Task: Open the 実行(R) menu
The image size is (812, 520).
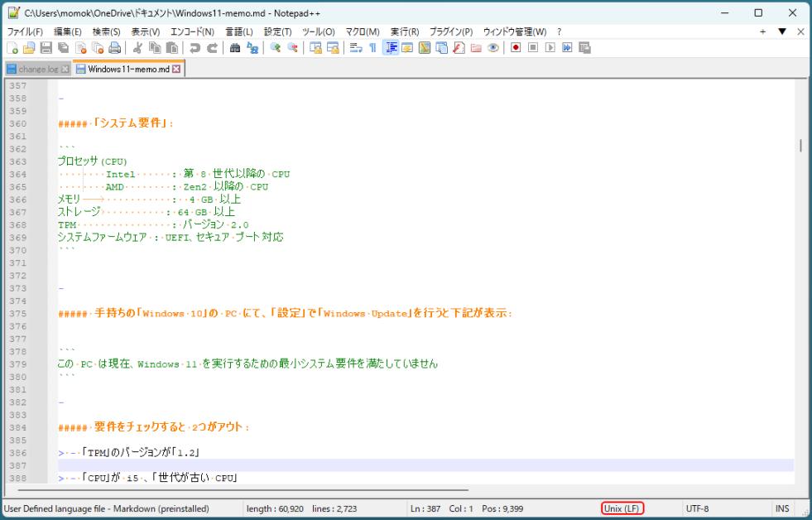Action: [x=405, y=32]
